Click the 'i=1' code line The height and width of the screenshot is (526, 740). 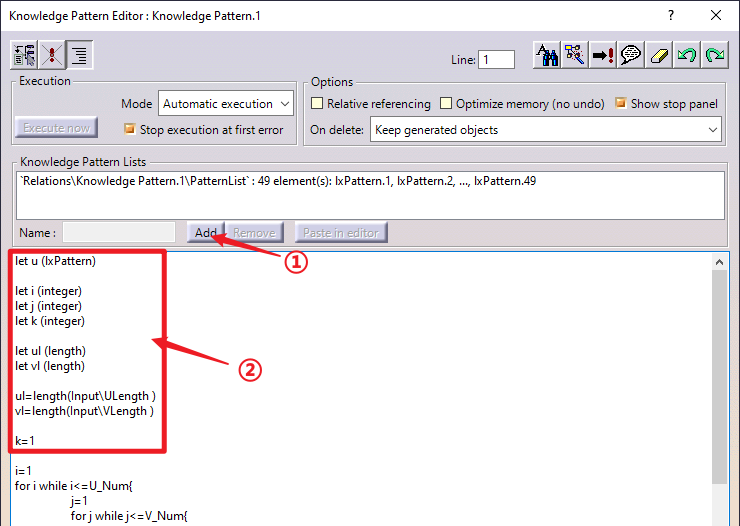click(23, 471)
